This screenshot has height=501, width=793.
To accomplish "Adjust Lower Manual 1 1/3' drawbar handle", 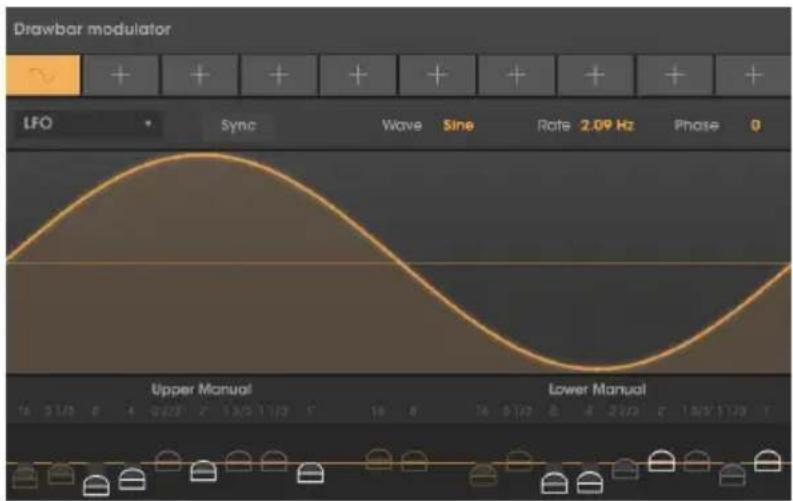I will (x=732, y=475).
